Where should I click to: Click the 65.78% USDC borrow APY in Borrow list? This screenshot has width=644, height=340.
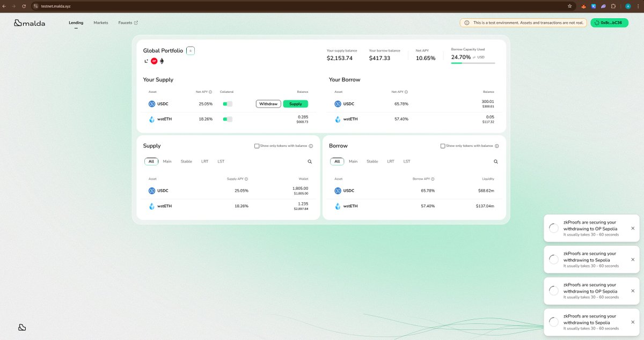tap(428, 190)
